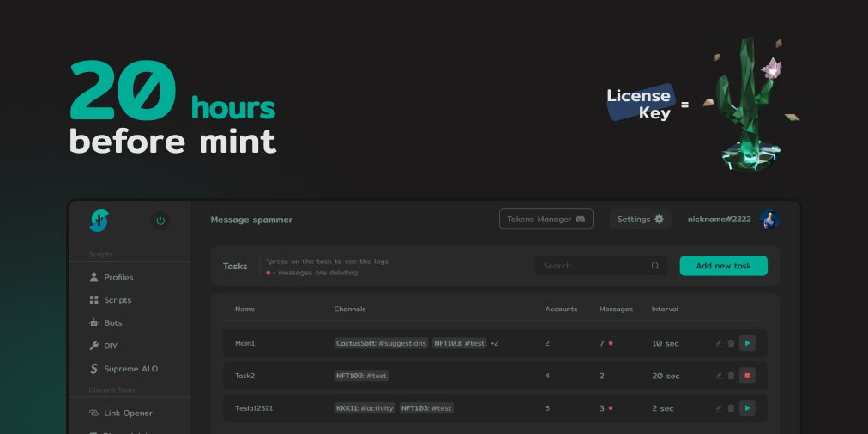Click Main1 messages count 7

602,343
